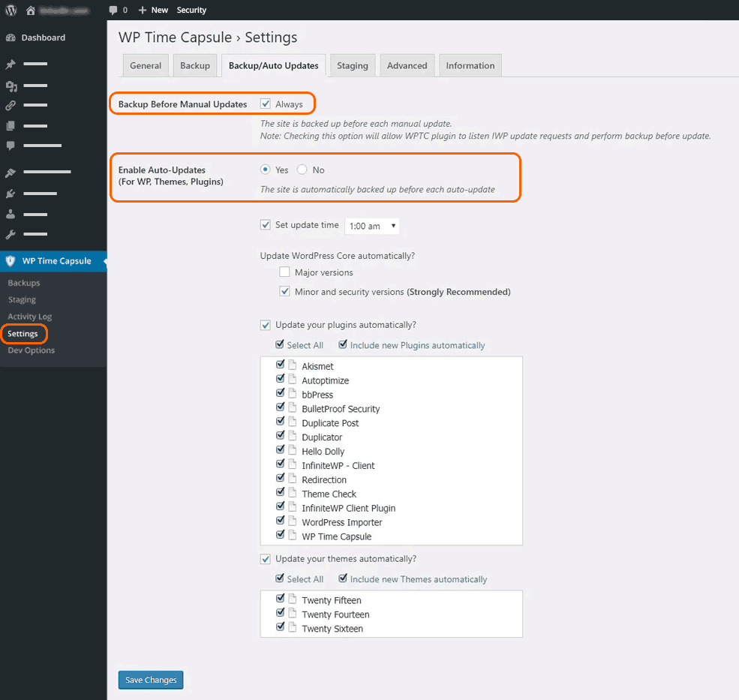
Task: Open the update time dropdown
Action: coord(372,225)
